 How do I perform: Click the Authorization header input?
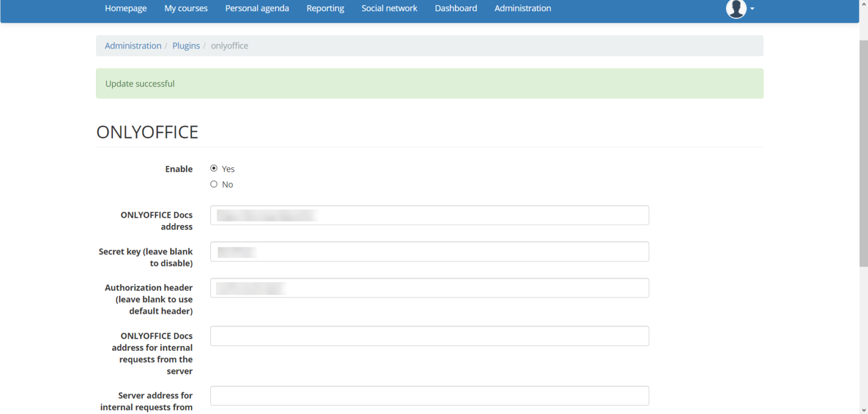[x=429, y=288]
